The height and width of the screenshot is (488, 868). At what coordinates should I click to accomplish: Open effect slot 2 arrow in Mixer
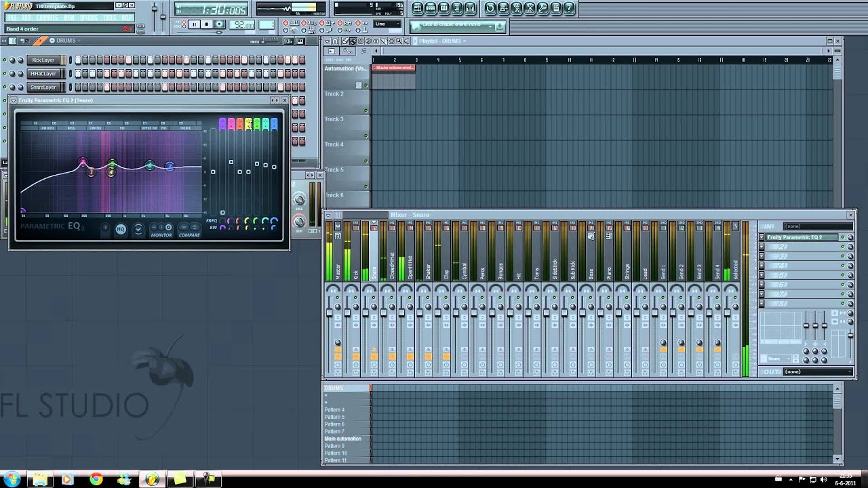(762, 247)
